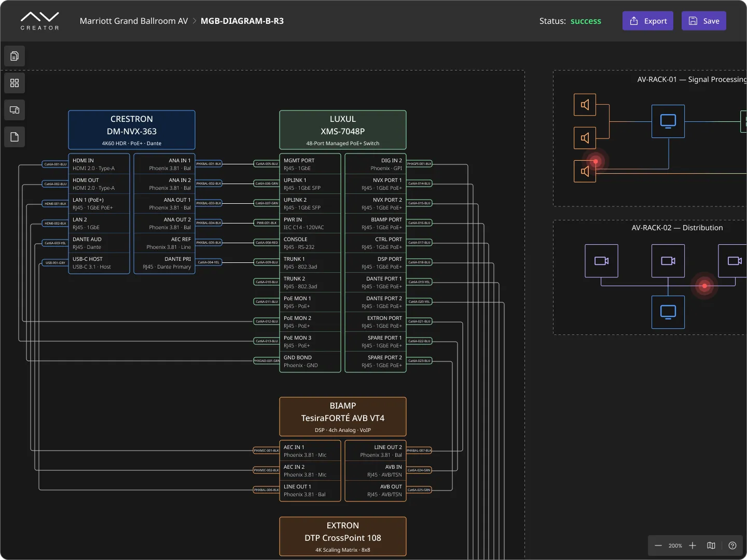Toggle the minimap with the map icon

[x=711, y=545]
